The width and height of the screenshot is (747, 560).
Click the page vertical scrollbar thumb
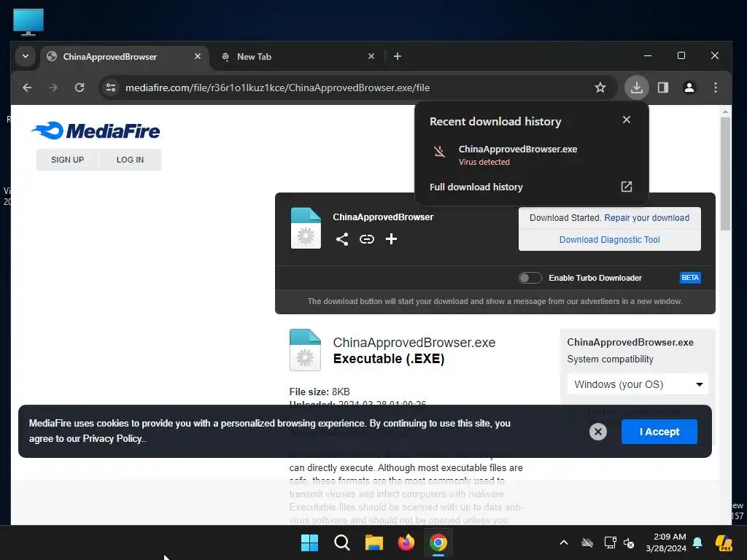(725, 174)
